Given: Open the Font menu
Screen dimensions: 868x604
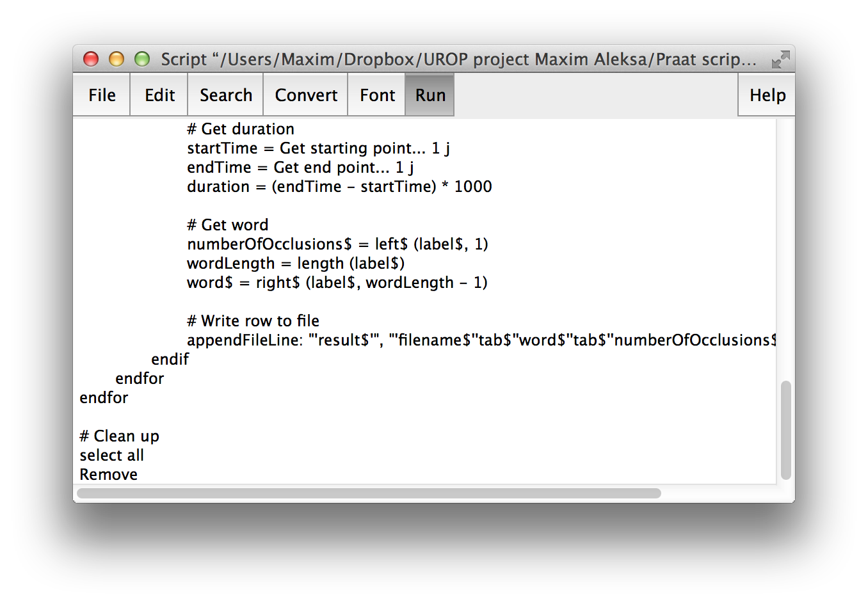Looking at the screenshot, I should 377,95.
